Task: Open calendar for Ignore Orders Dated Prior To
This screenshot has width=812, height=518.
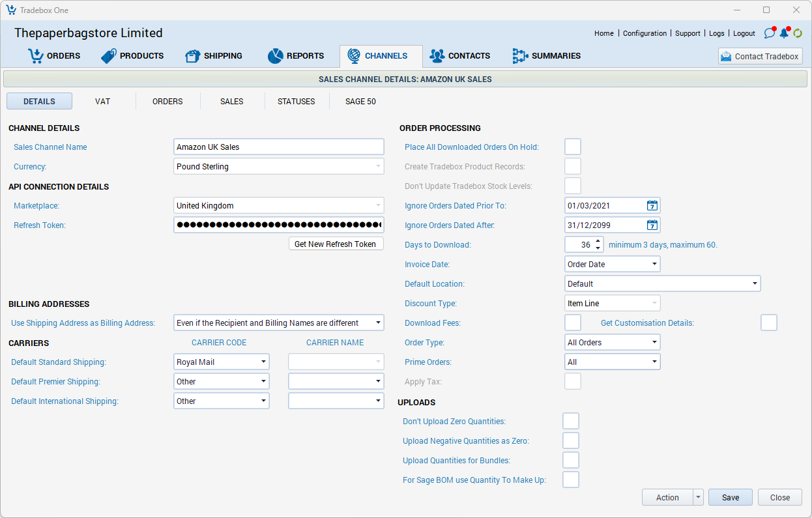Action: [652, 206]
